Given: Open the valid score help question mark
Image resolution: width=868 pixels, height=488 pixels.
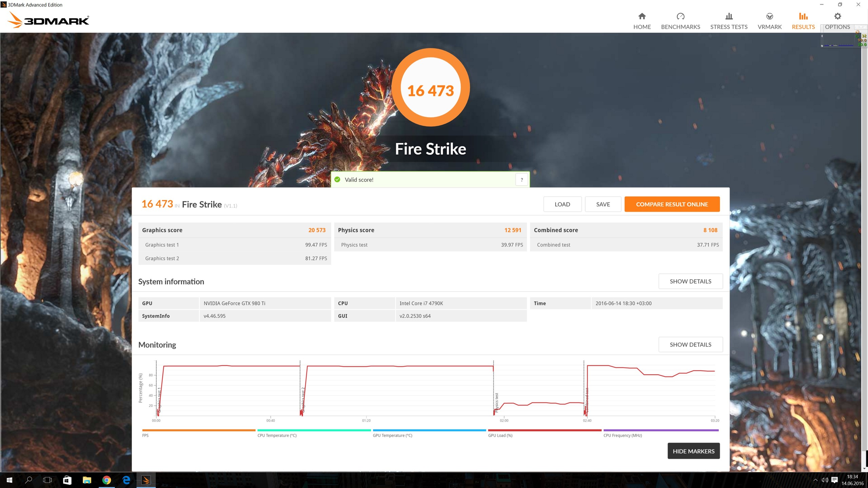Looking at the screenshot, I should pyautogui.click(x=521, y=180).
